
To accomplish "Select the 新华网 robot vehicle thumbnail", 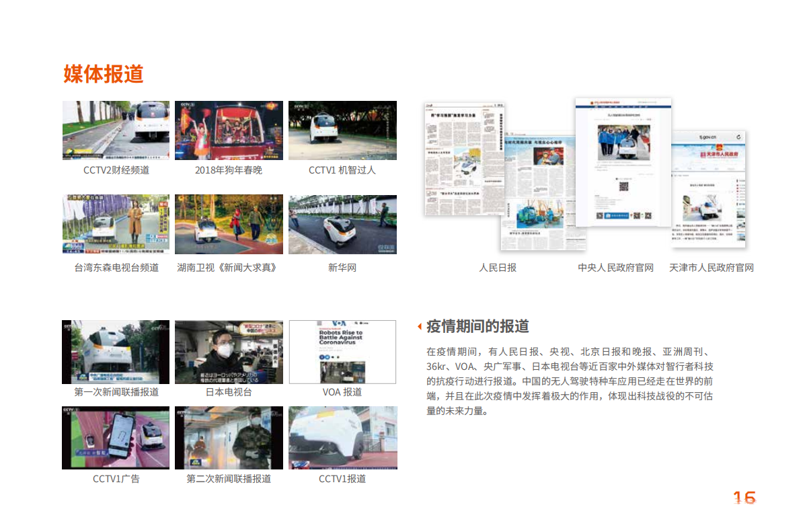I will click(342, 225).
